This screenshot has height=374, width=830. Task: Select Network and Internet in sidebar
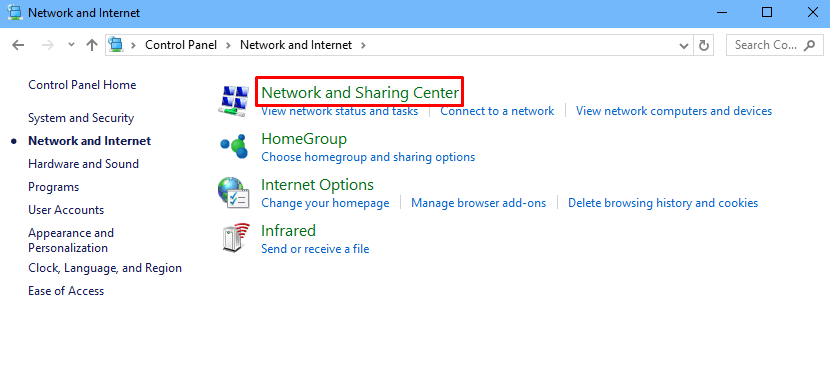[x=89, y=141]
